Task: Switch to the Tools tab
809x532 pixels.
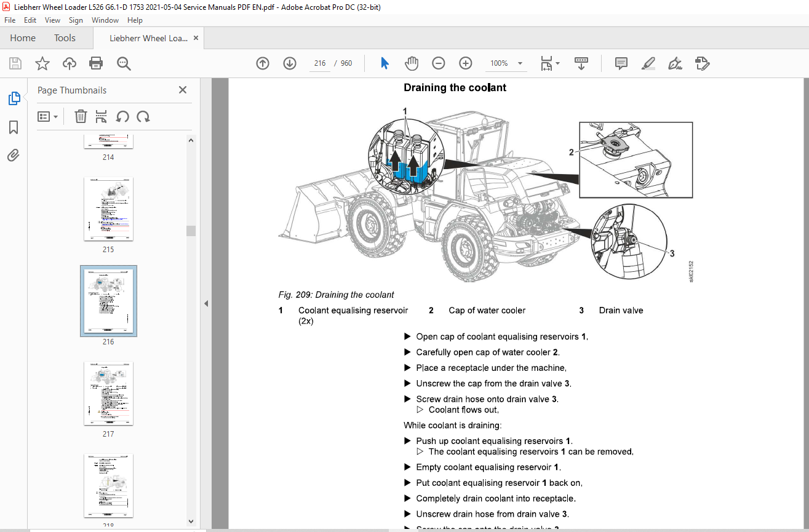Action: (x=65, y=38)
